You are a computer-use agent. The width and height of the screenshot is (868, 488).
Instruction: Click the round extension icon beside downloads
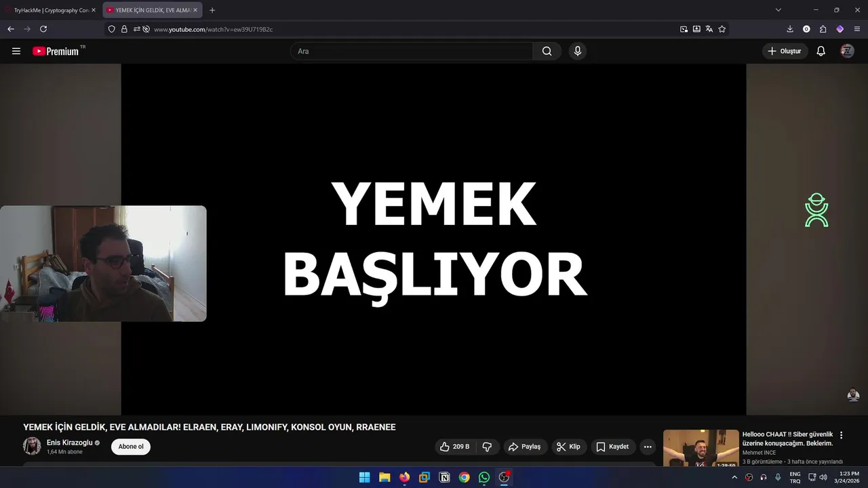806,29
